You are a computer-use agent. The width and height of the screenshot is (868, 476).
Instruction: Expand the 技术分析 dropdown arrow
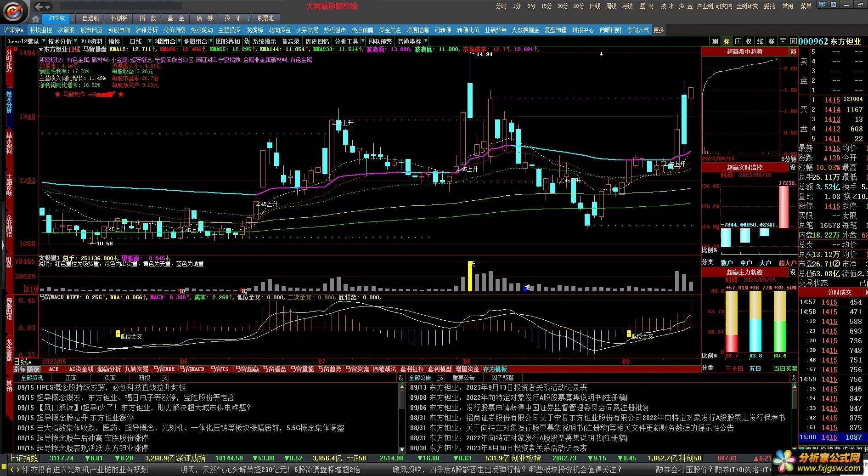pos(76,41)
